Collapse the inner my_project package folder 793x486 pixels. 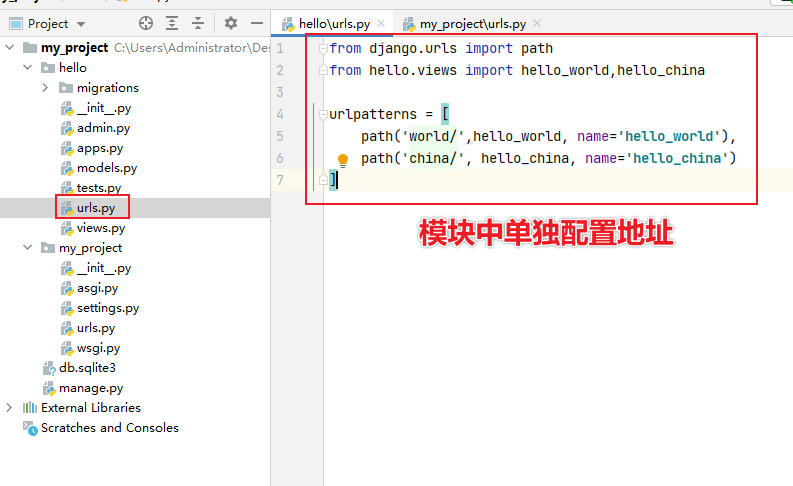28,247
